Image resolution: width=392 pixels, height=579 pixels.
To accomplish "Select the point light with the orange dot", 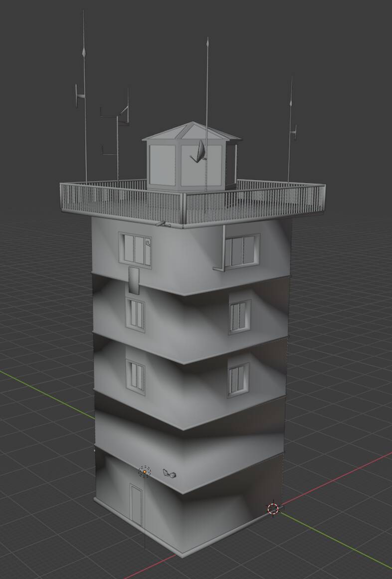I will [145, 472].
